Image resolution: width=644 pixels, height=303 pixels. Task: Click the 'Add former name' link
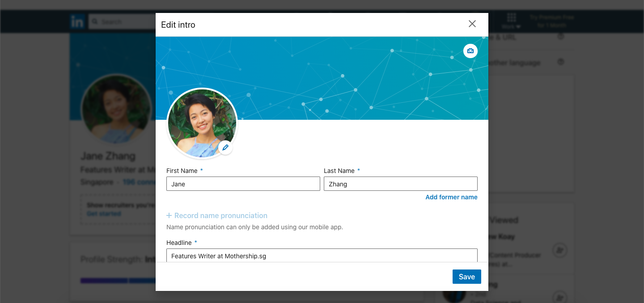click(x=451, y=197)
